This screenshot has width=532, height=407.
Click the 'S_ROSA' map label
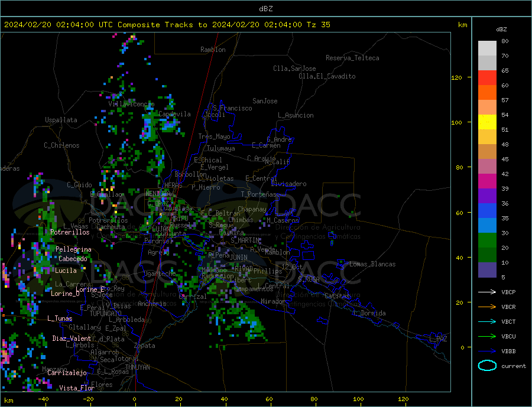click(309, 279)
